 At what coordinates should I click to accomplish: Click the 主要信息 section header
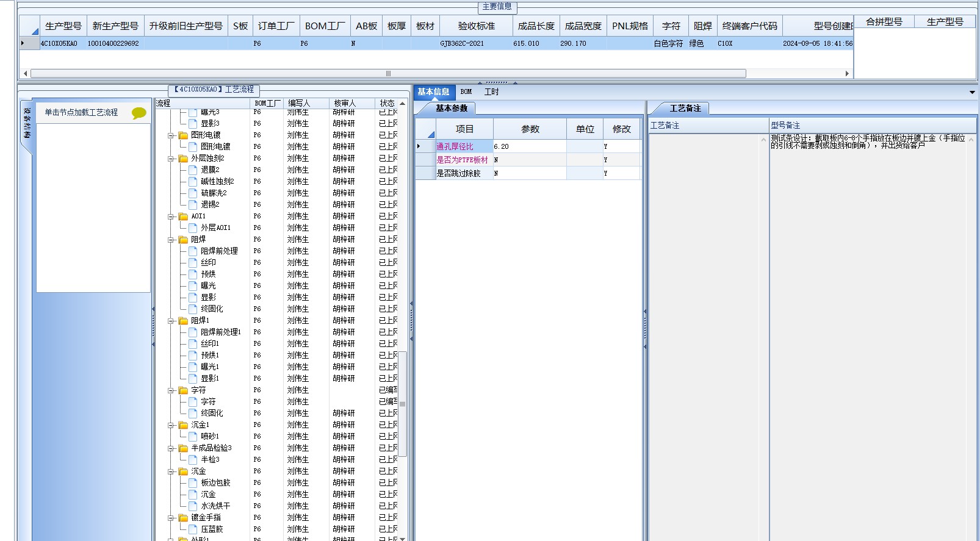[497, 7]
